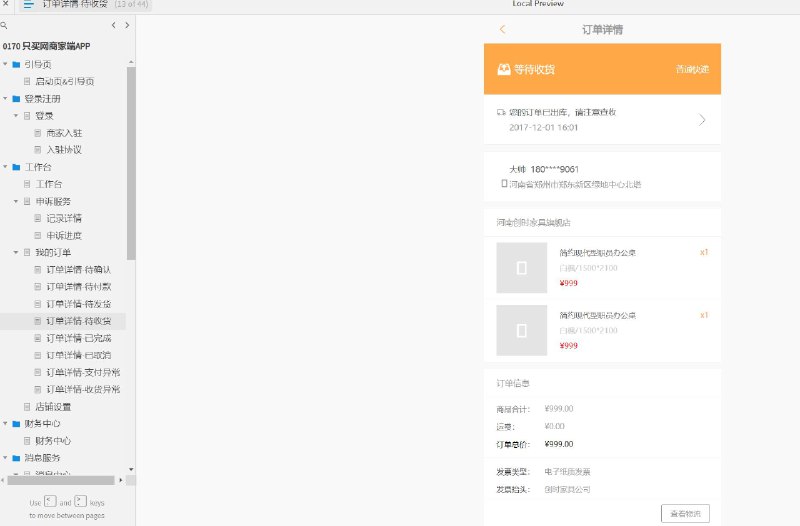This screenshot has width=800, height=526.
Task: Open 订单详情-收货异常 page
Action: click(x=83, y=389)
